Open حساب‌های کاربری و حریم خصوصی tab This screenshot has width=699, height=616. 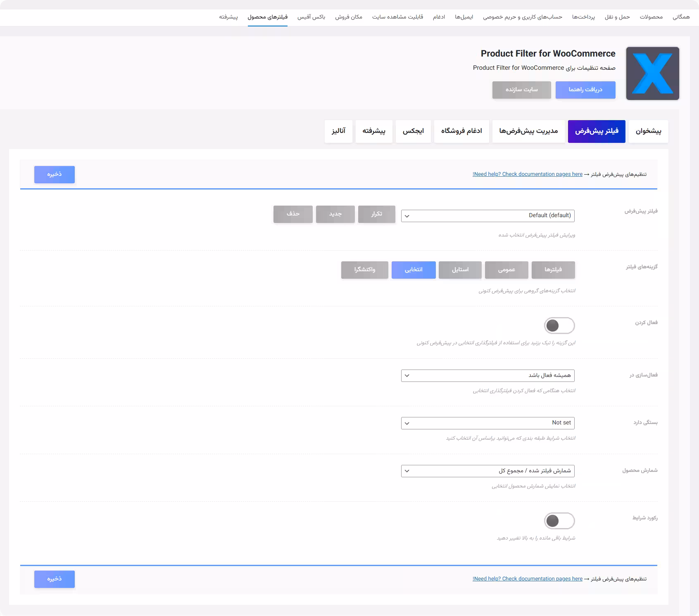pos(523,17)
